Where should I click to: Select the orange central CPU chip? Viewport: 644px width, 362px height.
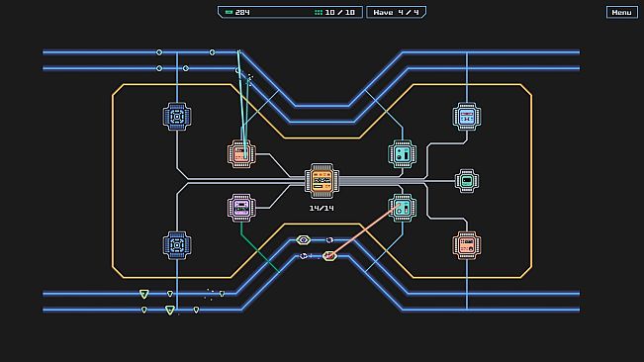[322, 181]
